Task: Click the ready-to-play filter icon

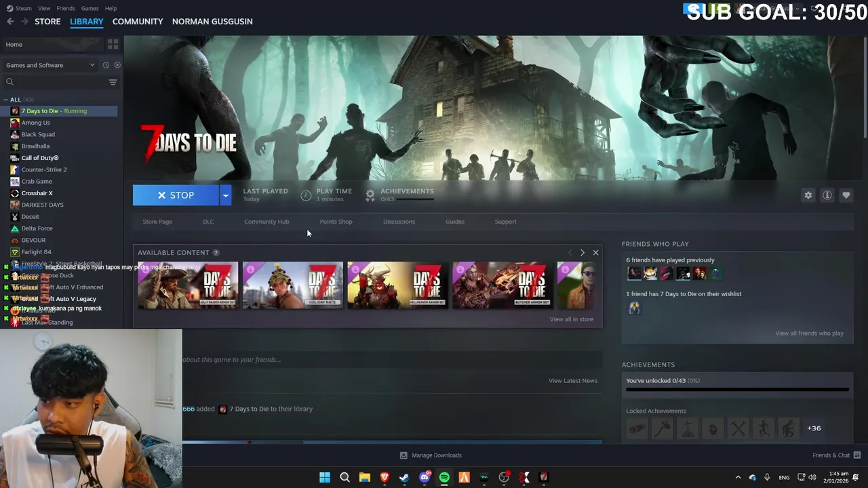Action: (x=117, y=65)
